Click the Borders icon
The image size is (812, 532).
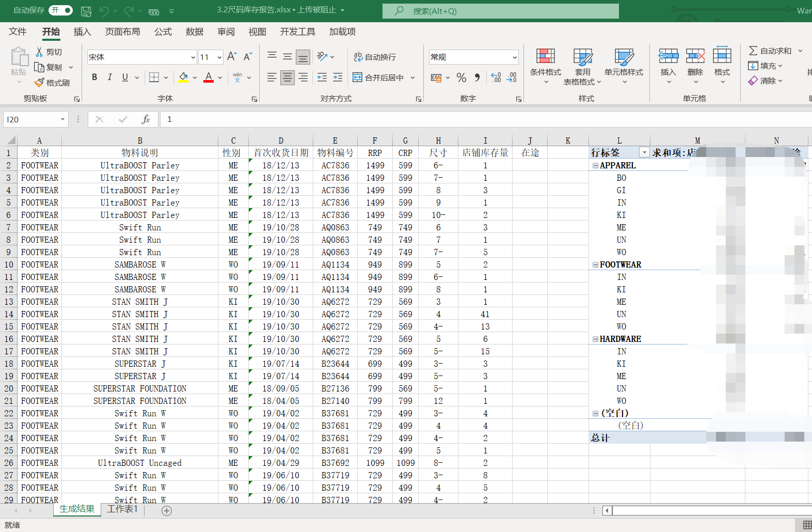click(x=154, y=77)
